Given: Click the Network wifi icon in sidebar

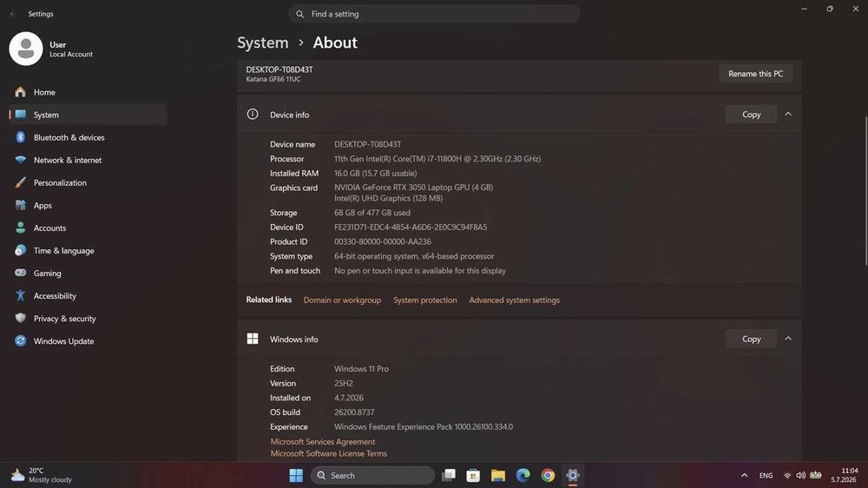Looking at the screenshot, I should click(x=21, y=160).
